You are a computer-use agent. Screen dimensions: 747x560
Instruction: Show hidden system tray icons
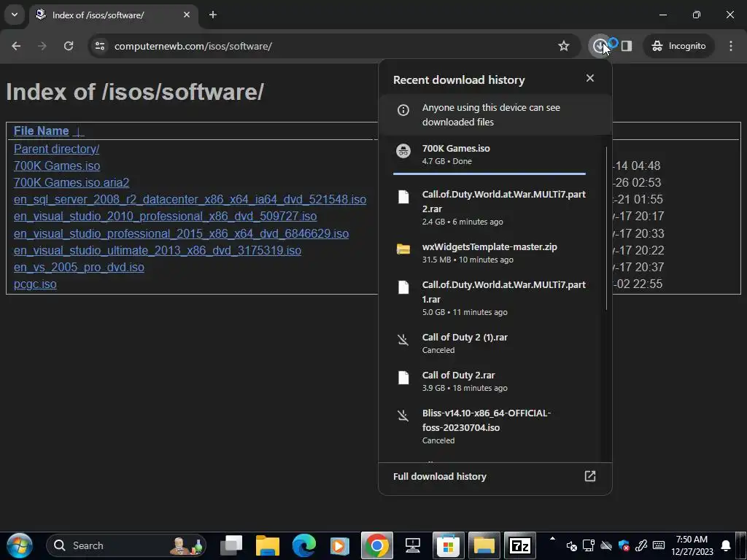click(x=552, y=540)
